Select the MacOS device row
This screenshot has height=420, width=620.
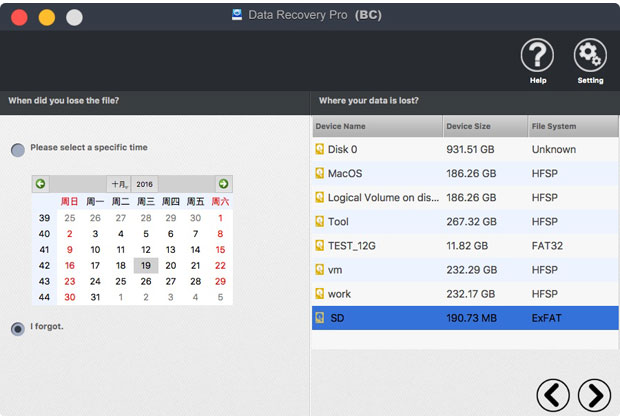(465, 174)
